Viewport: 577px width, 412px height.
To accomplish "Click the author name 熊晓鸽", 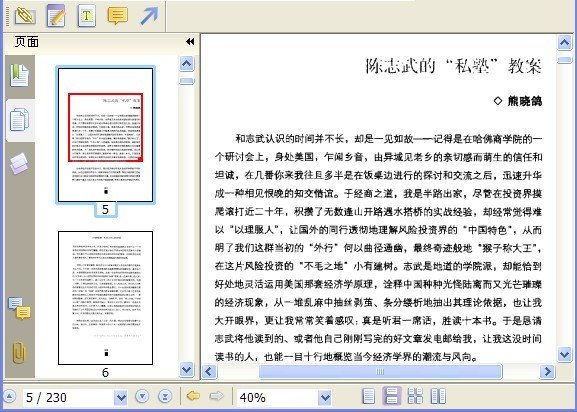I will 524,101.
